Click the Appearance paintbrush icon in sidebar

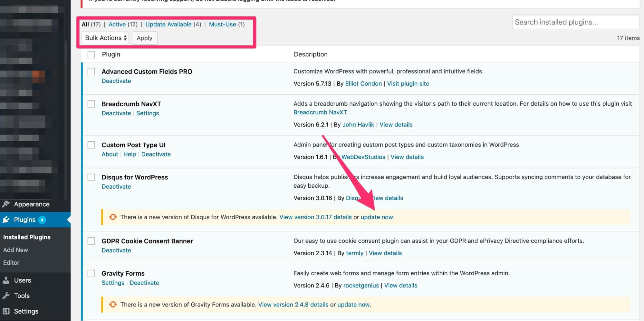tap(6, 204)
